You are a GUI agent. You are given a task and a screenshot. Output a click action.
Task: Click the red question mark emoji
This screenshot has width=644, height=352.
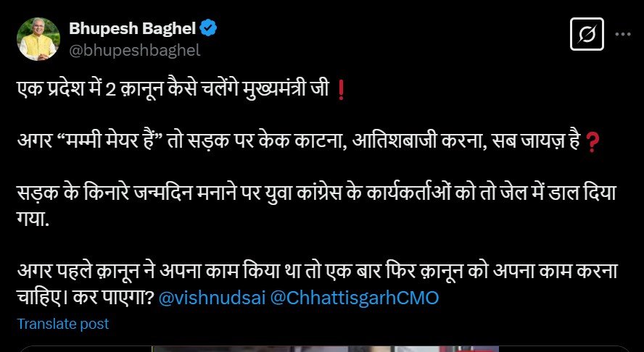click(x=592, y=143)
